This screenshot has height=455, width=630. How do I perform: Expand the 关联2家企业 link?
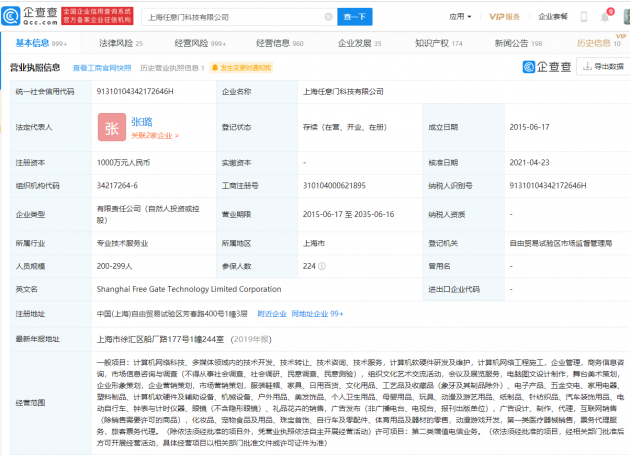pyautogui.click(x=155, y=136)
